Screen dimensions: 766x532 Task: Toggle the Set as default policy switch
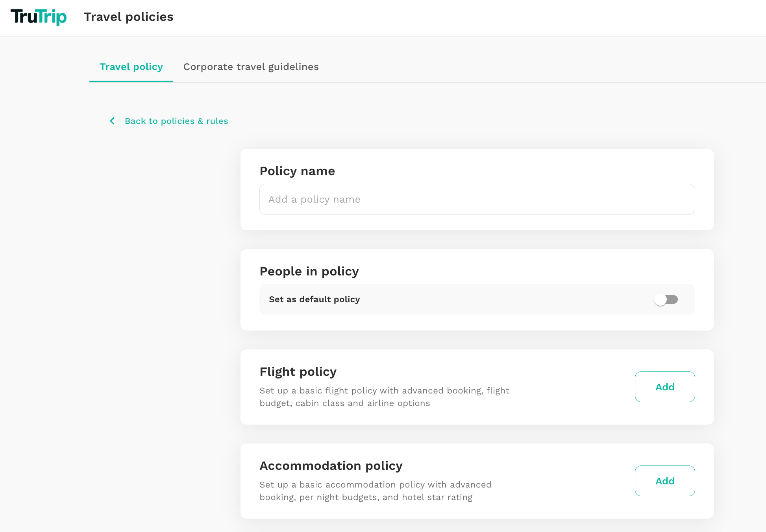coord(666,299)
